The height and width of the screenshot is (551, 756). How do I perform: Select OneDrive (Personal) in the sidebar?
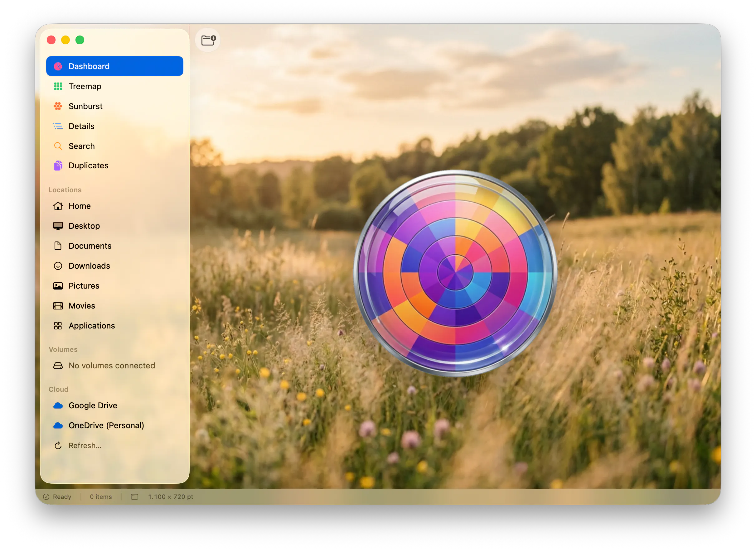pyautogui.click(x=115, y=426)
